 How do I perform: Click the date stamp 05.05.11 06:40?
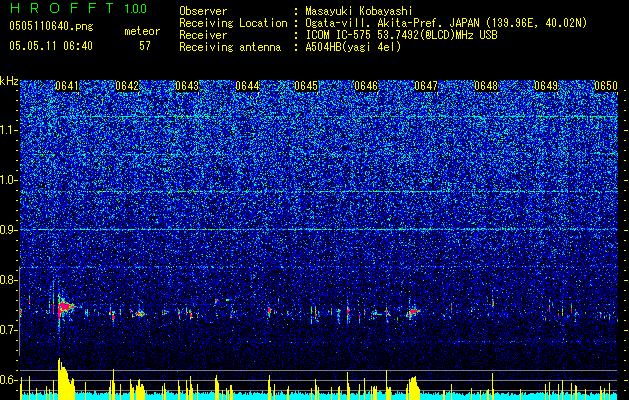pyautogui.click(x=51, y=46)
